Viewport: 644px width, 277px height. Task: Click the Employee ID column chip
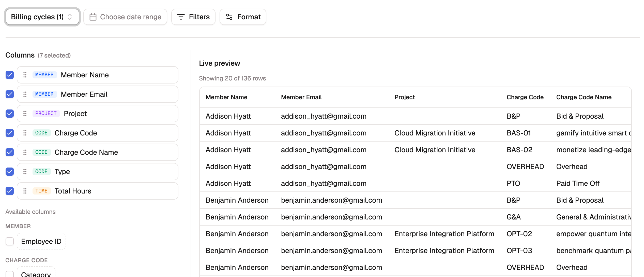tap(41, 241)
